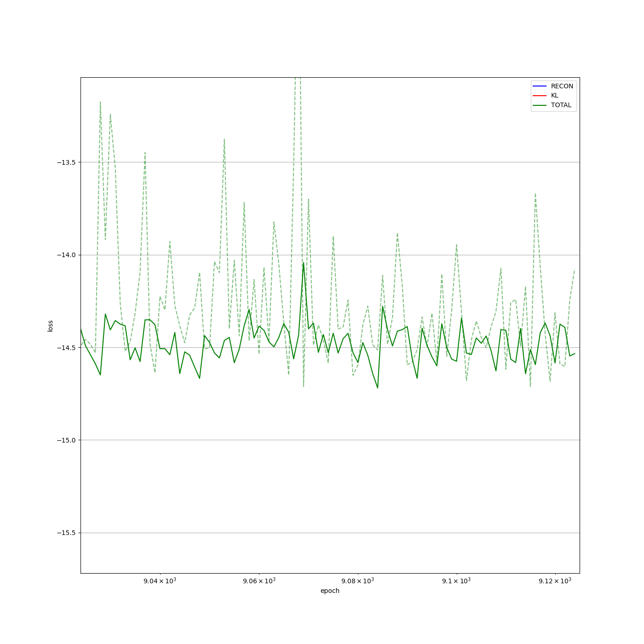
Task: Click the 9.08×10³ x-axis tick label
Action: click(x=357, y=581)
